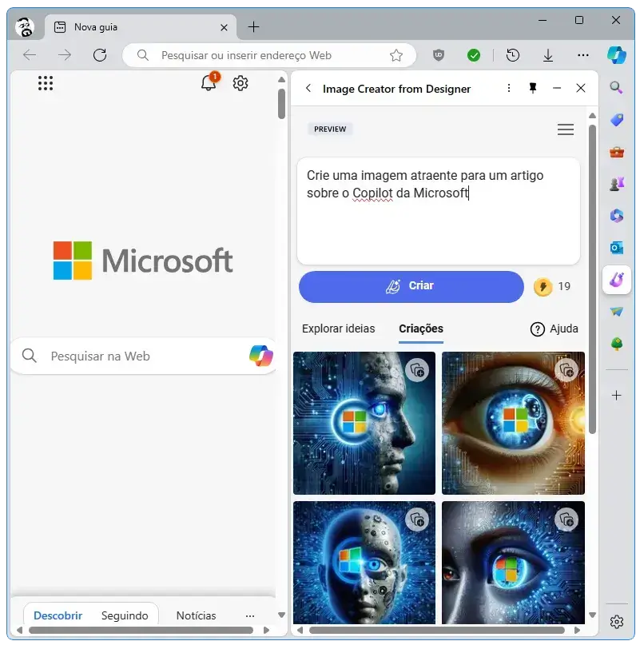Open new tab page settings gear
This screenshot has width=644, height=649.
[241, 83]
